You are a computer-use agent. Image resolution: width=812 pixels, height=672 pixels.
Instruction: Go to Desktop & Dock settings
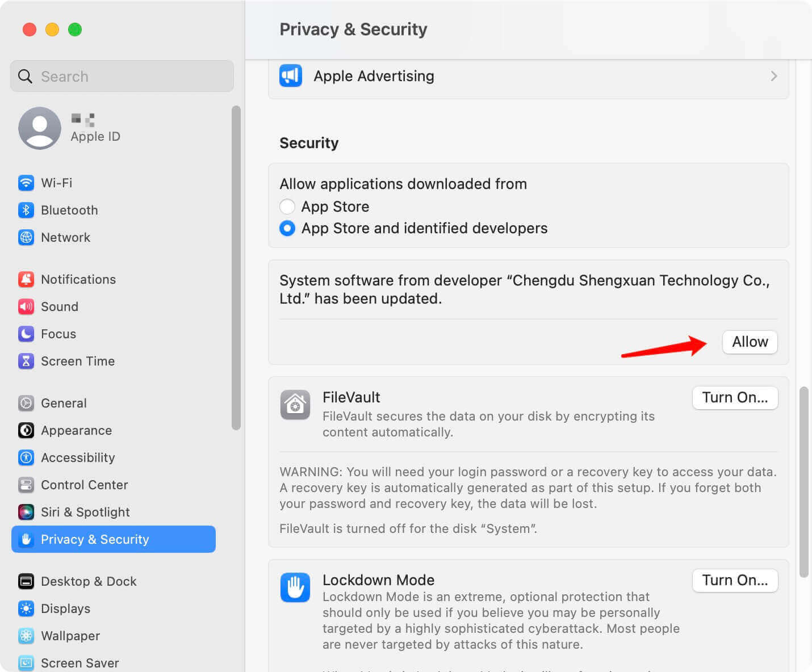pos(89,581)
